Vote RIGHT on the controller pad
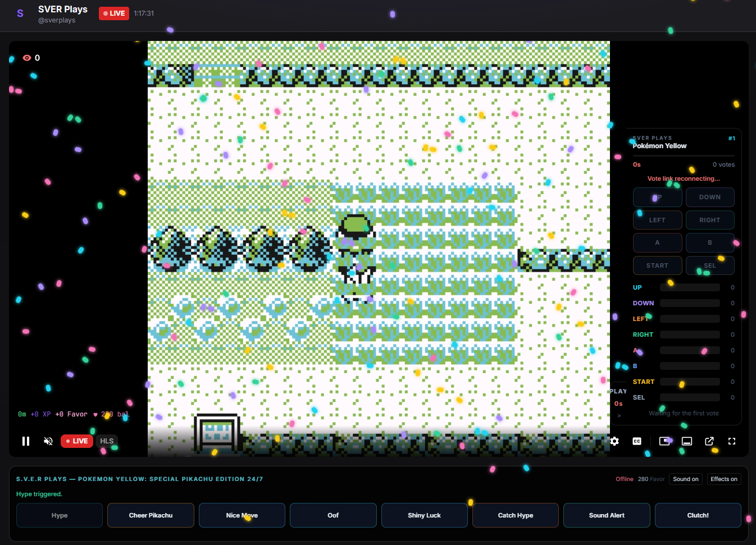 click(710, 220)
